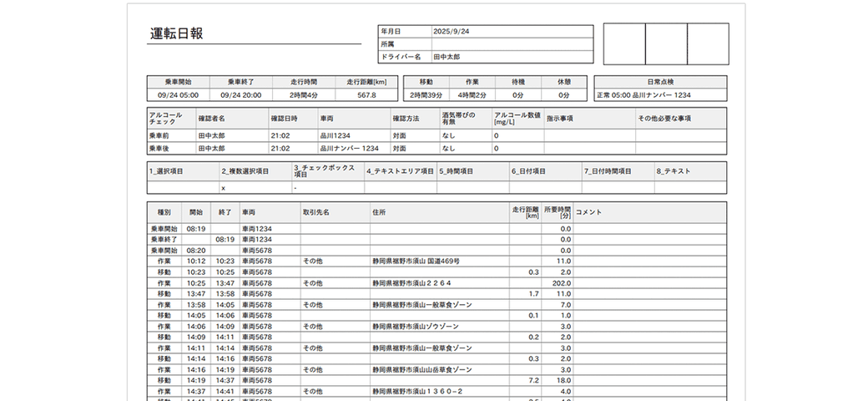Select 田中太郎 beside ドライバー名
Viewport: 868px width, 401px height.
(447, 57)
